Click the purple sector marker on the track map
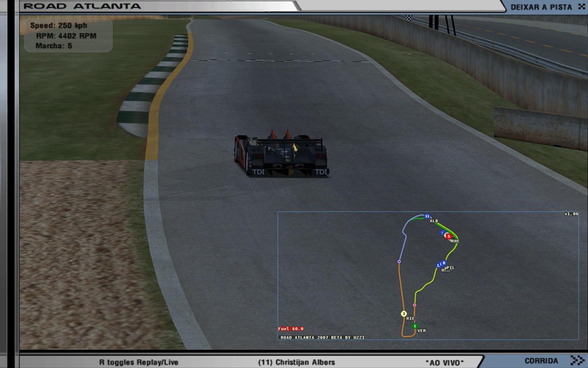This screenshot has height=368, width=588. tap(399, 262)
